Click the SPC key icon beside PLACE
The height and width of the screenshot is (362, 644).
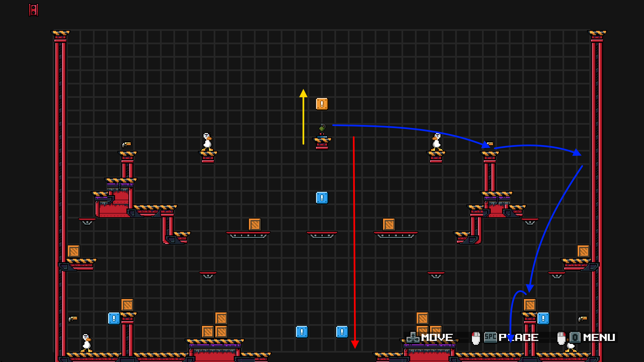click(x=490, y=337)
